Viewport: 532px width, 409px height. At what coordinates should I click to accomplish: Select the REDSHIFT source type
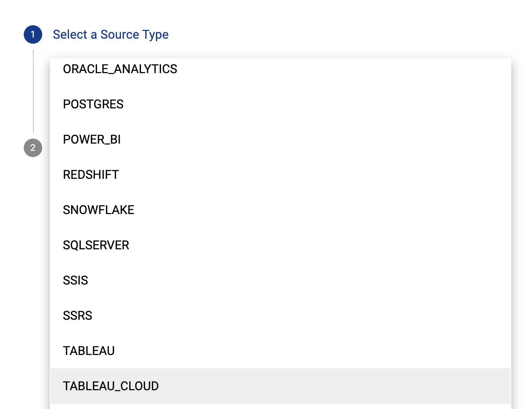[x=91, y=175]
